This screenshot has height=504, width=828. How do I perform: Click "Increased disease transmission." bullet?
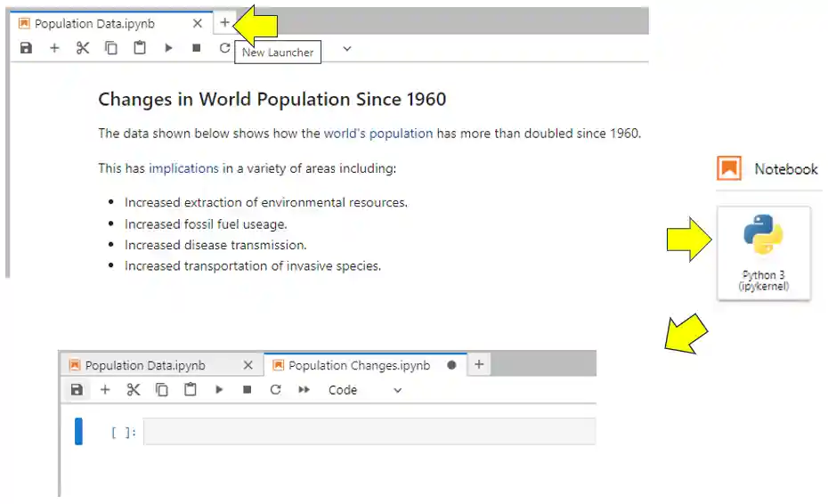(215, 245)
